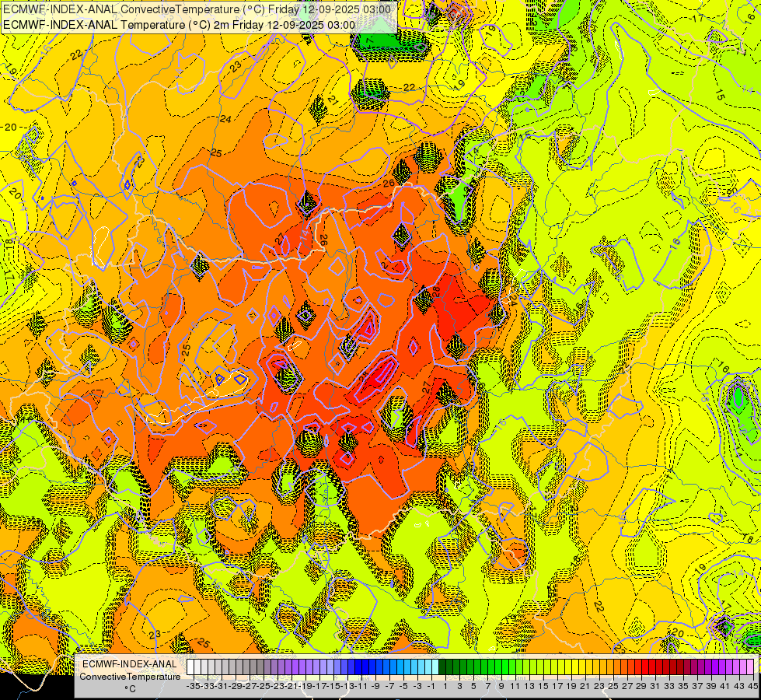Click legend scale value '23' on the positive side
Viewport: 761px width, 700px height.
pyautogui.click(x=599, y=686)
